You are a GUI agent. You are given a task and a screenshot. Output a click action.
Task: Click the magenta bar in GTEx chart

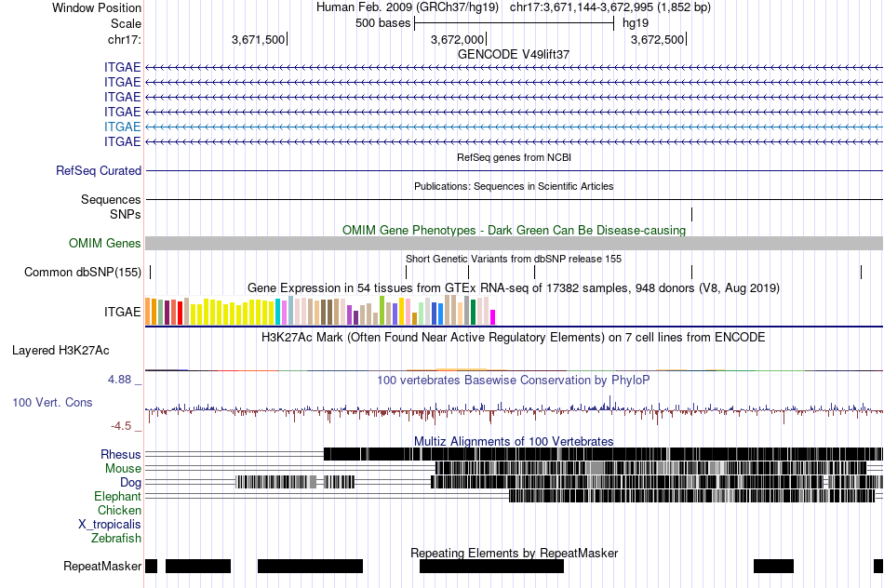pos(493,317)
